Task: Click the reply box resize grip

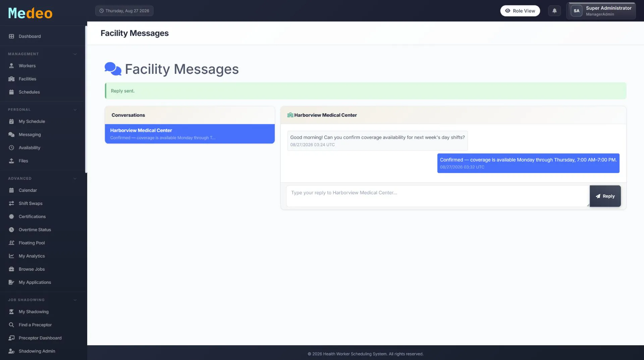Action: pos(588,205)
